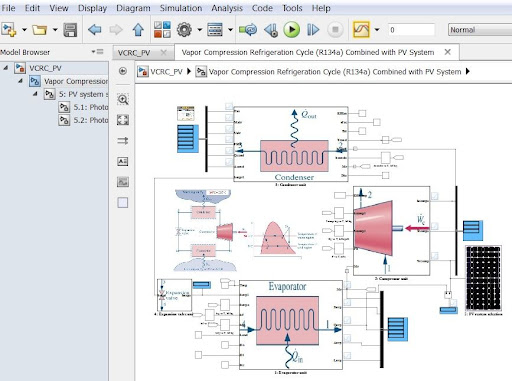Select the Zoom tool in the palette

tap(123, 99)
